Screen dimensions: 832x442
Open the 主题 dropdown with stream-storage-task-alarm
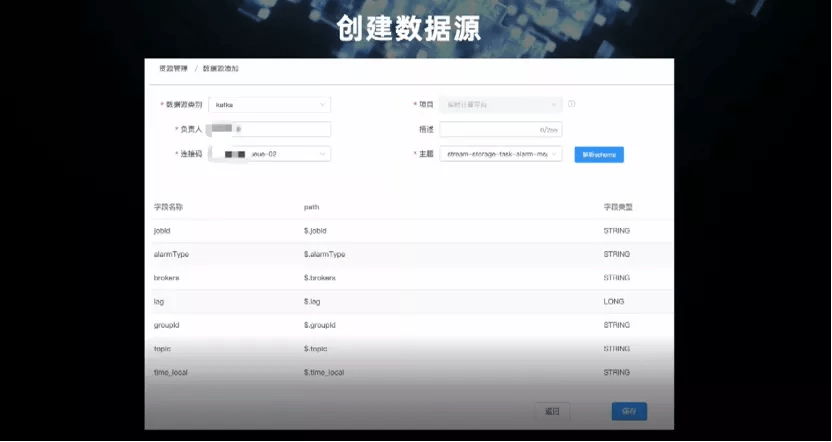click(x=500, y=154)
